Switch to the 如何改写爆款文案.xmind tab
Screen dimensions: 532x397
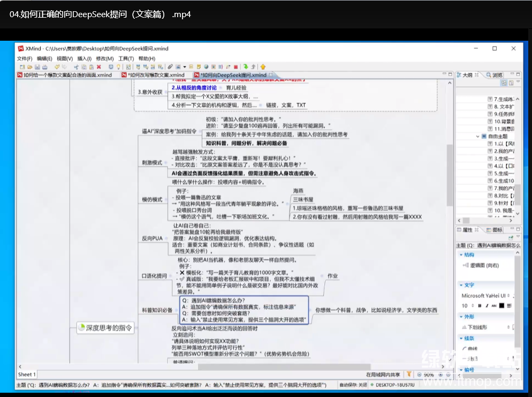(x=155, y=75)
